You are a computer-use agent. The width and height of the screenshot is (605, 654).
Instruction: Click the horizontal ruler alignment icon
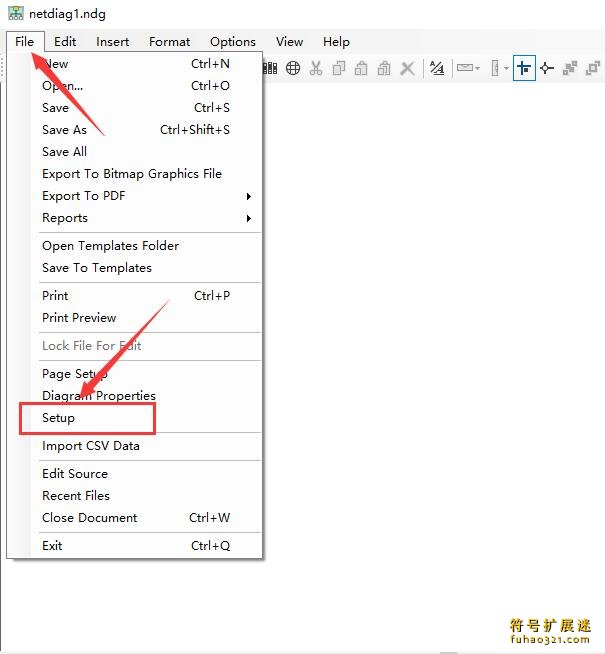[x=464, y=68]
